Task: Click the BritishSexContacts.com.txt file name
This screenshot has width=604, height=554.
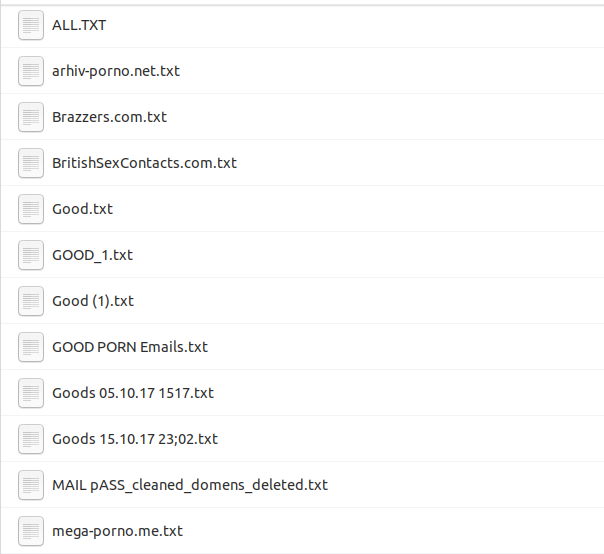Action: 144,163
